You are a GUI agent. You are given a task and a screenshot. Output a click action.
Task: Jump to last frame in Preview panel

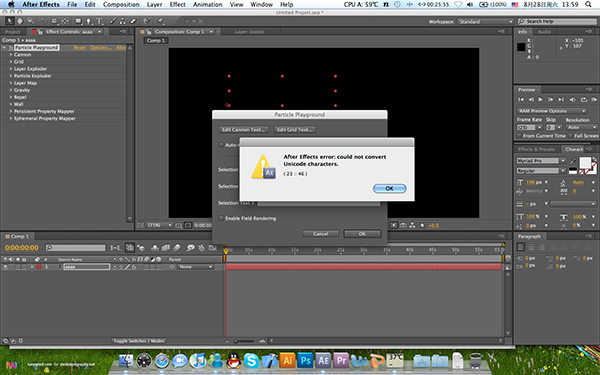point(561,99)
